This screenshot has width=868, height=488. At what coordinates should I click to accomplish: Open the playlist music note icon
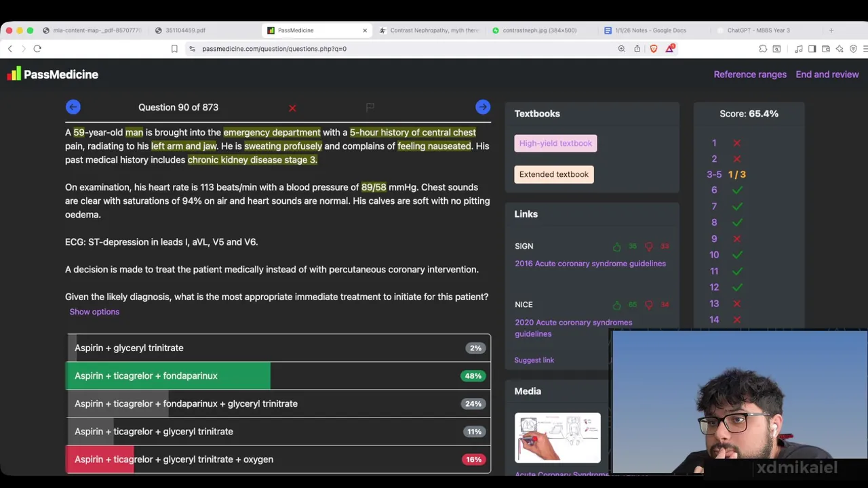(x=799, y=49)
